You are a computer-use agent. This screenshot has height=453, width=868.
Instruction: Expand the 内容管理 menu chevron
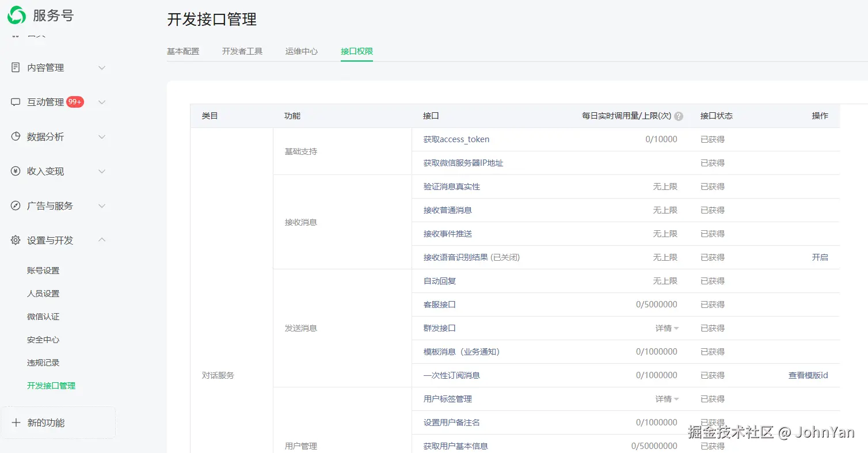[x=102, y=67]
